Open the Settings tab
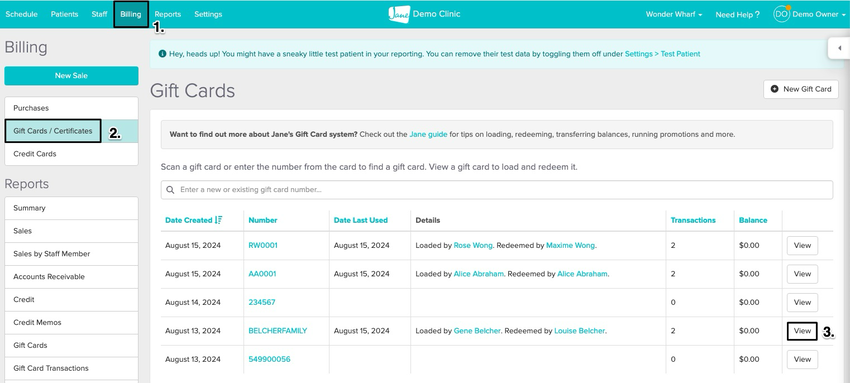Image resolution: width=850 pixels, height=383 pixels. (208, 14)
